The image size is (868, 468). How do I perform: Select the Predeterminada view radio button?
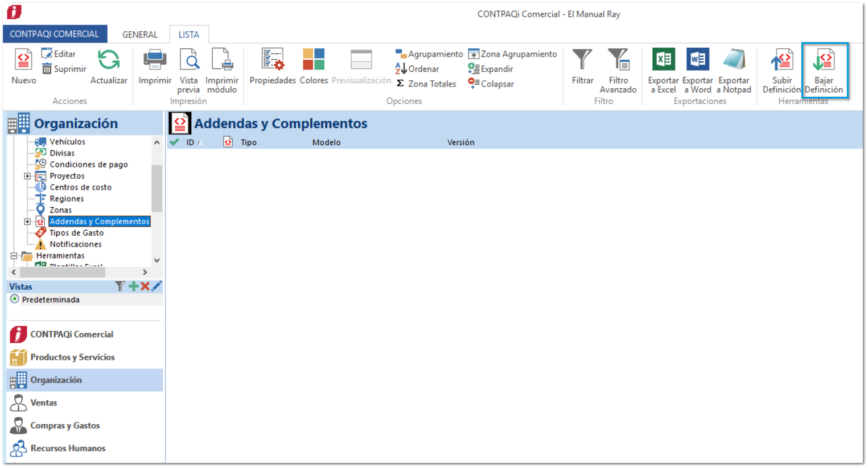15,299
